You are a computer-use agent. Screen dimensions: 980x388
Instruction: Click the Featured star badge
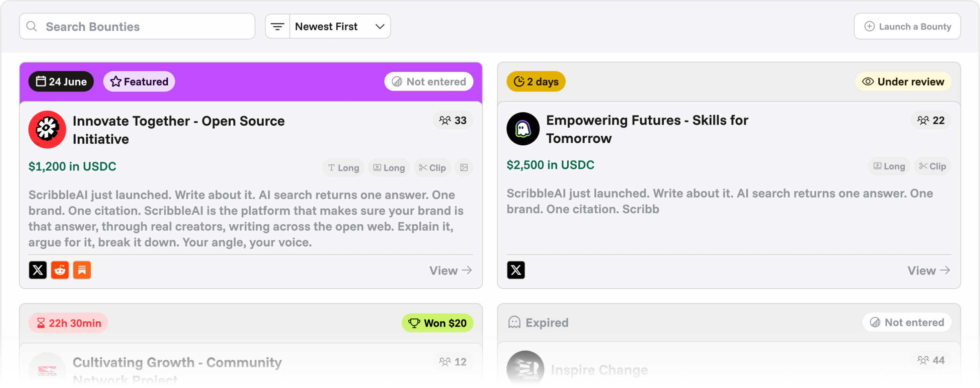[x=139, y=81]
